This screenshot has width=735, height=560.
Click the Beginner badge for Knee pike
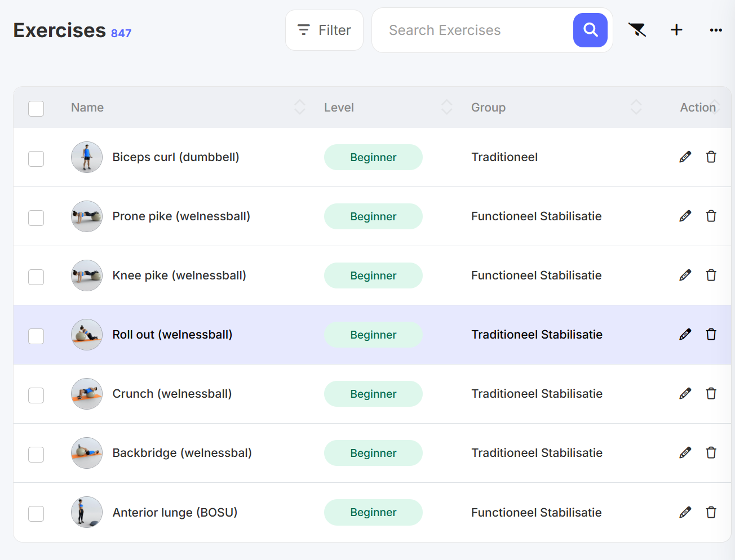(373, 275)
